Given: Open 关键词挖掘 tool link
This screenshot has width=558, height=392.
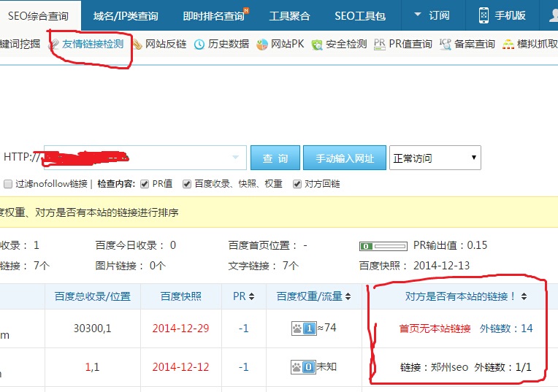Looking at the screenshot, I should (x=20, y=44).
